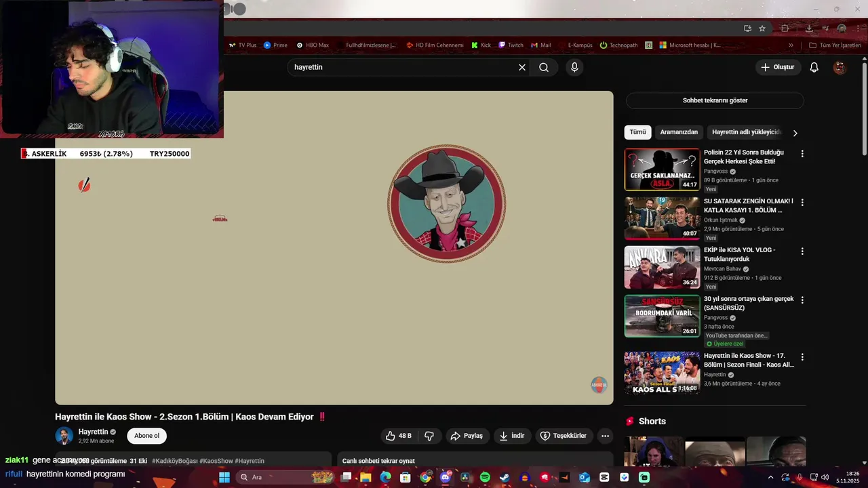The height and width of the screenshot is (488, 868).
Task: Click Sohbet tekrarını göster button
Action: coord(715,100)
